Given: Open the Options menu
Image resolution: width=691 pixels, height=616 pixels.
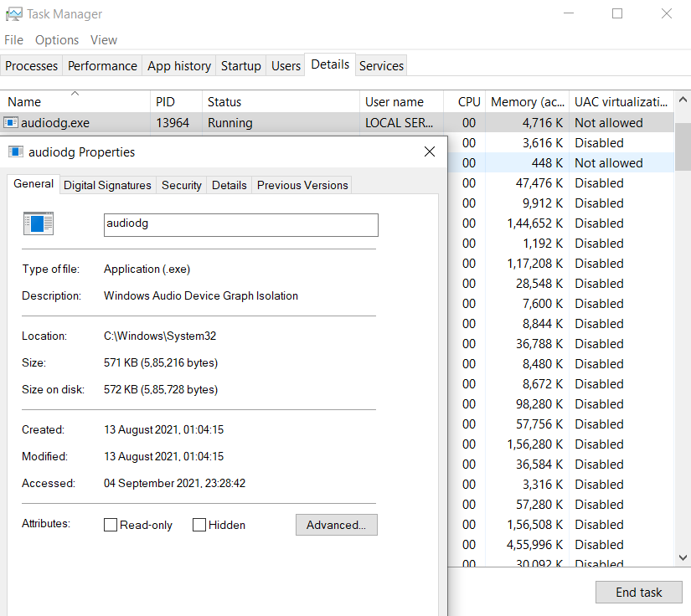Looking at the screenshot, I should tap(57, 40).
